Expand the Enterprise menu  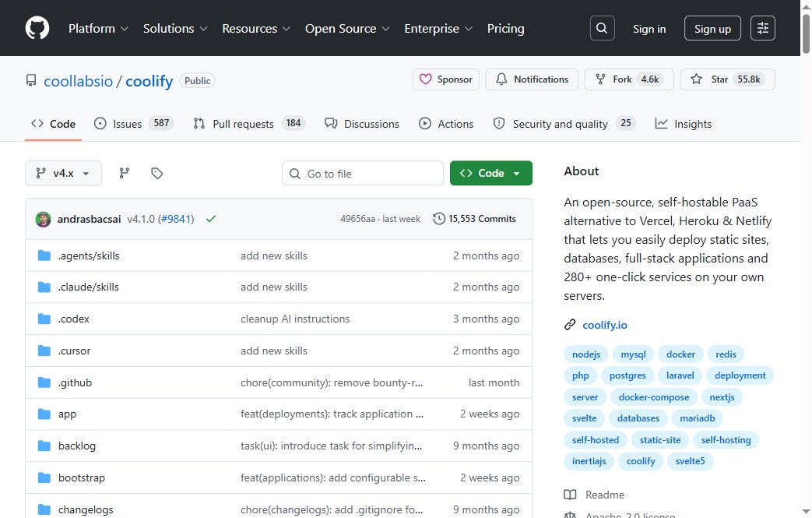click(x=438, y=29)
